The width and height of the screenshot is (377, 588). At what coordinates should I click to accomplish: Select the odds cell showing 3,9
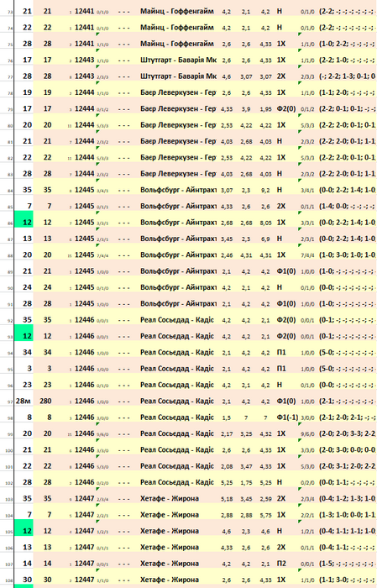point(246,108)
